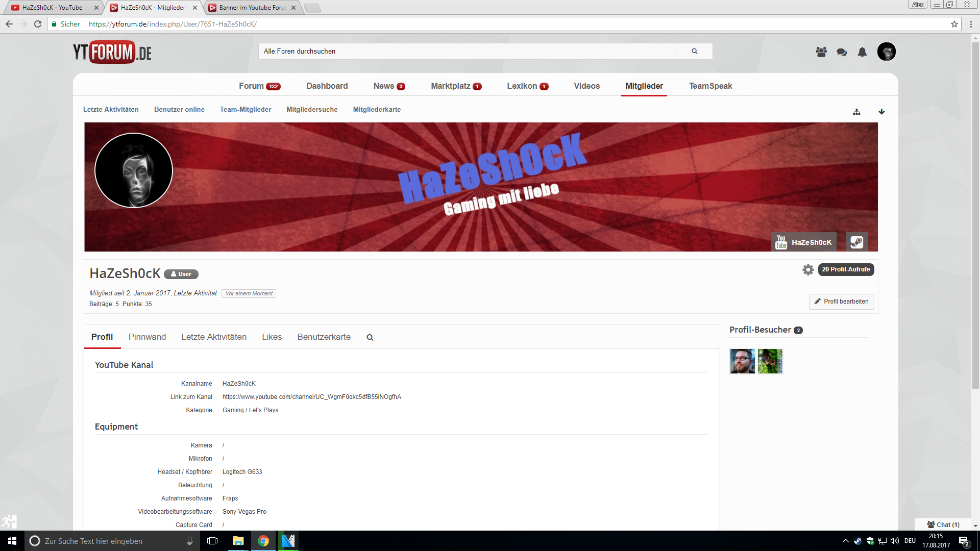Viewport: 980px width, 551px height.
Task: Open the YouTube channel URL link
Action: tap(311, 397)
